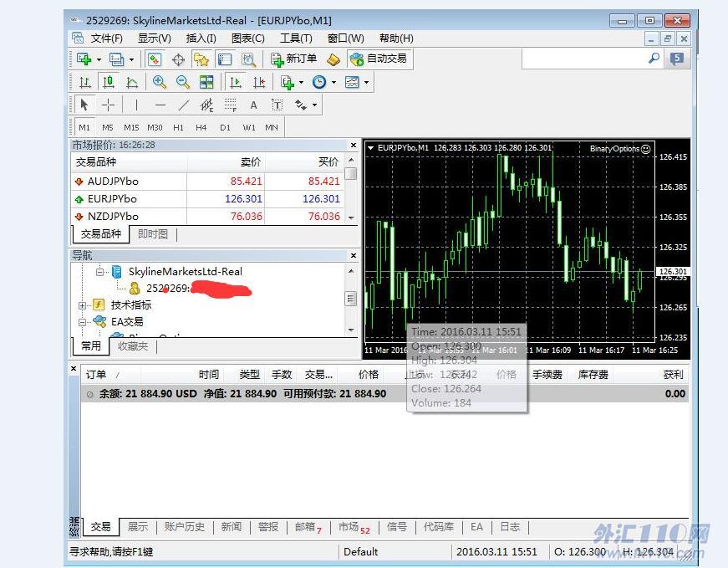
Task: Toggle the Market Watch window icon
Action: tap(154, 59)
